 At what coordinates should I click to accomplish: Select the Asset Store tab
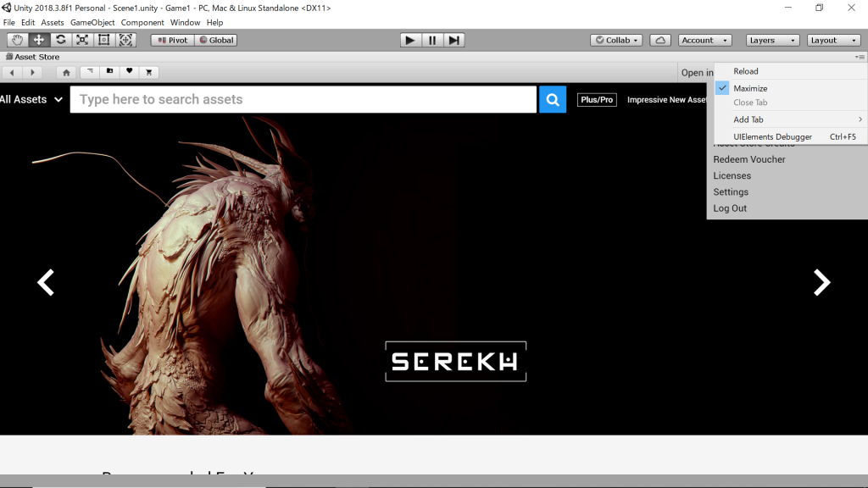[33, 57]
